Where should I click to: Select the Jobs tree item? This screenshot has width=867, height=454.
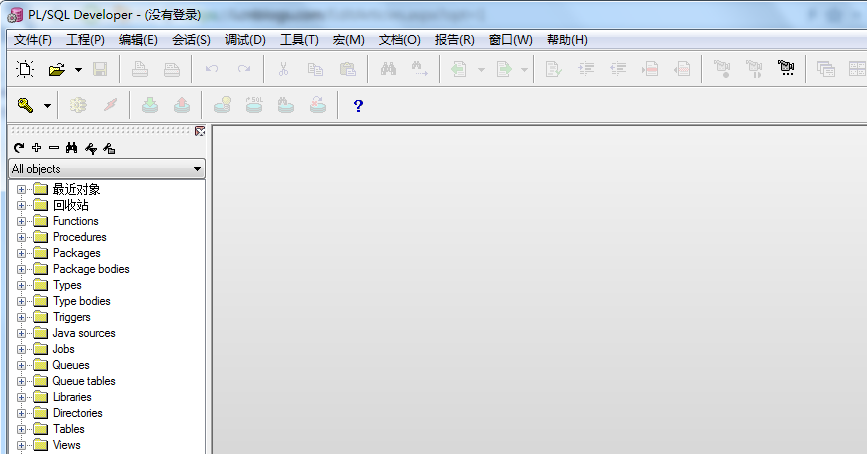tap(64, 349)
